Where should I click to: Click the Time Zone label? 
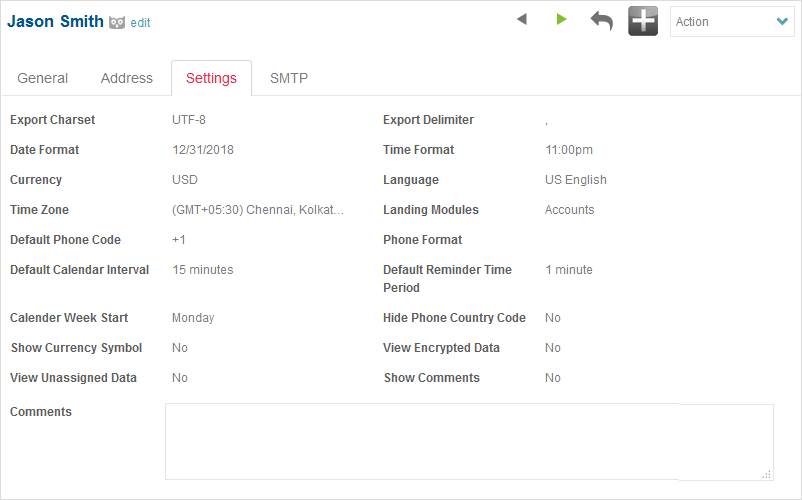tap(39, 210)
